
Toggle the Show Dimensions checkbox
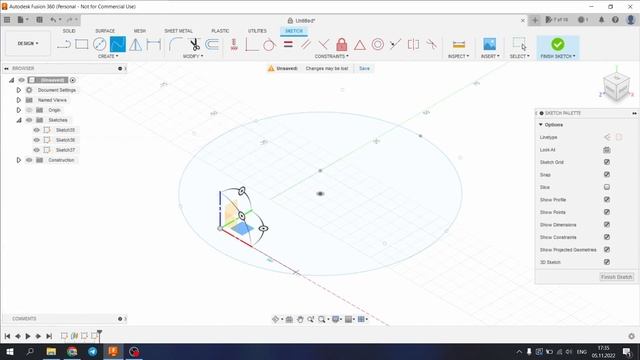point(607,224)
